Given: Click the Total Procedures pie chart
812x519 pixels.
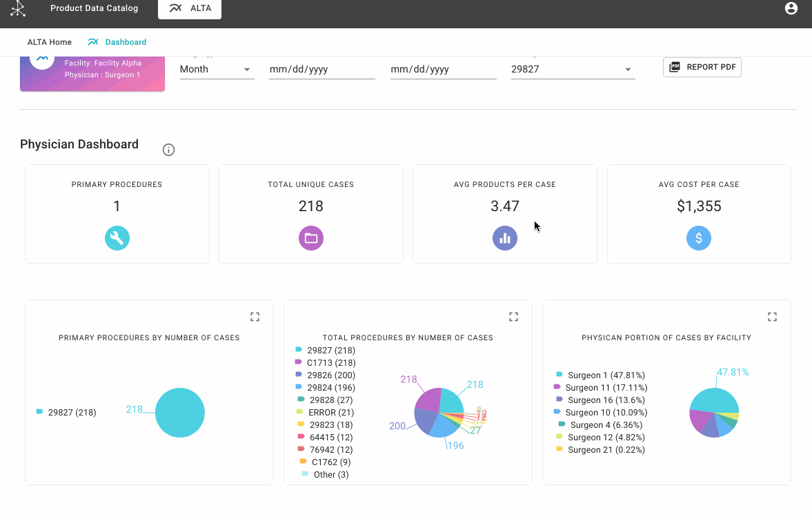Looking at the screenshot, I should pos(439,413).
